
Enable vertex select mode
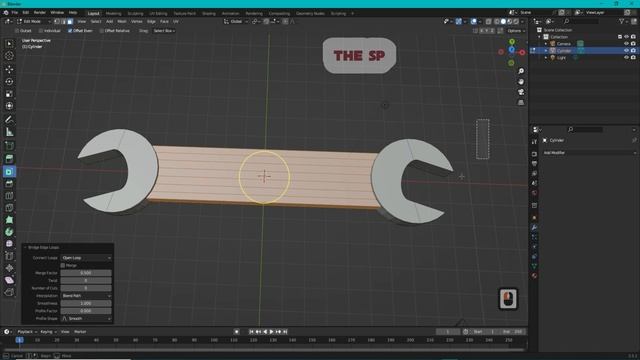57,21
